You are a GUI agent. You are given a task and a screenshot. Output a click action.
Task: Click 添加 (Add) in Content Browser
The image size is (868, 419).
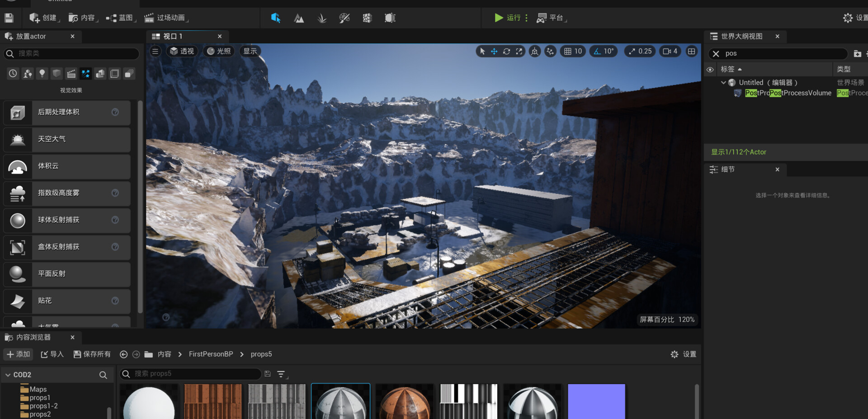coord(18,354)
